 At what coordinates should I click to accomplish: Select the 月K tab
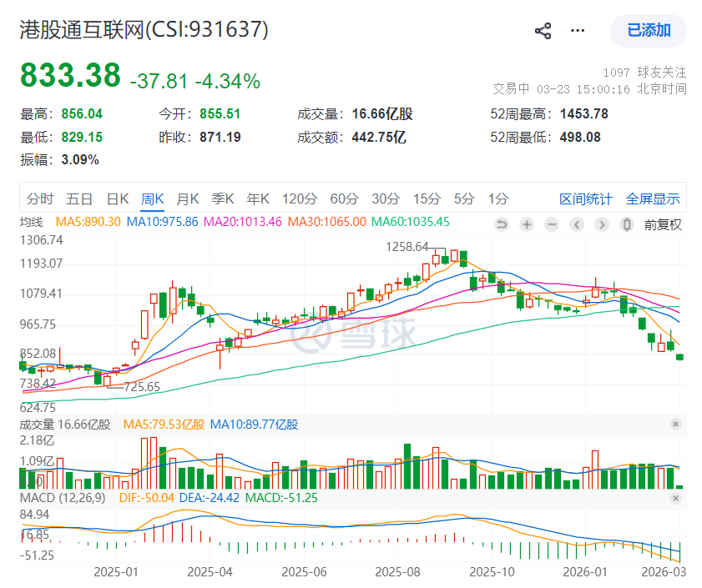[x=187, y=199]
